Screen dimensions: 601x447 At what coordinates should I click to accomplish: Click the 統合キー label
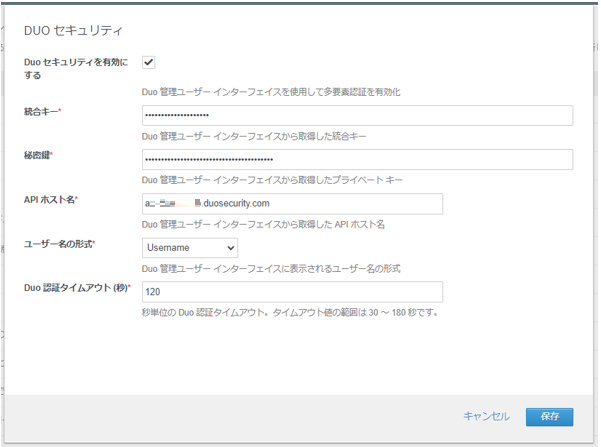pos(43,112)
